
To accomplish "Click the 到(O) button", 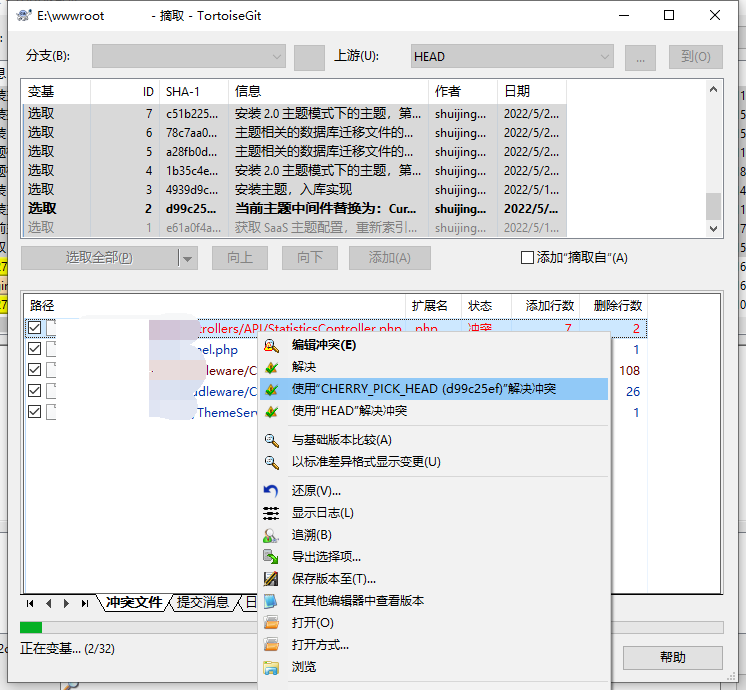I will 696,57.
